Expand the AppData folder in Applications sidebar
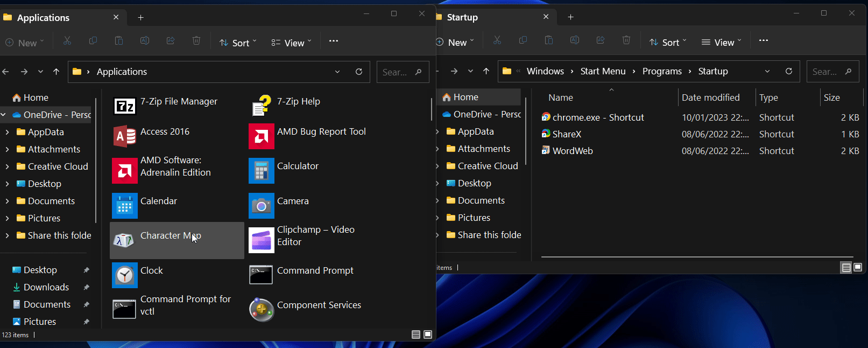Screen dimensions: 868x348 7,132
